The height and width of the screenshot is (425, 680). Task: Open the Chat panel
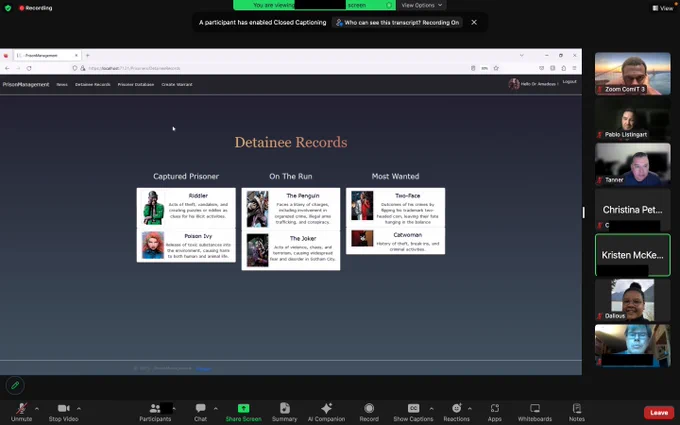point(200,412)
